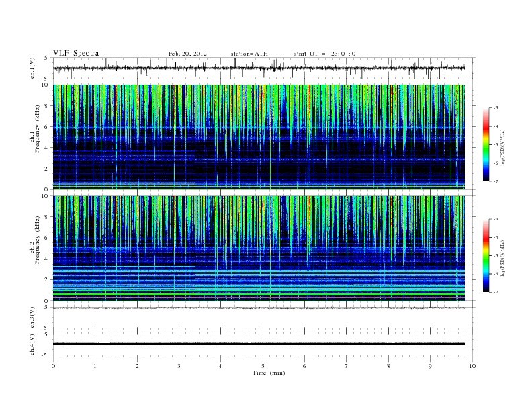Select the "station=ATH" header text
This screenshot has height=411, width=532.
point(249,54)
